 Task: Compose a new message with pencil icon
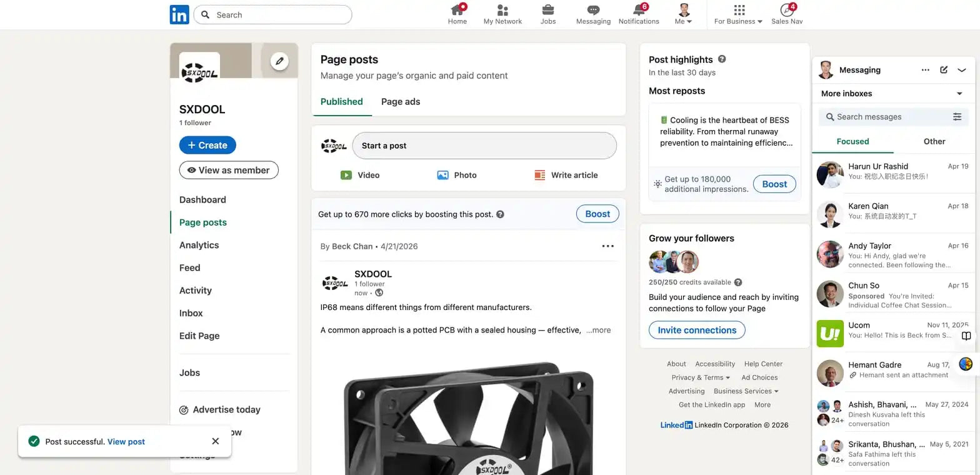coord(944,70)
